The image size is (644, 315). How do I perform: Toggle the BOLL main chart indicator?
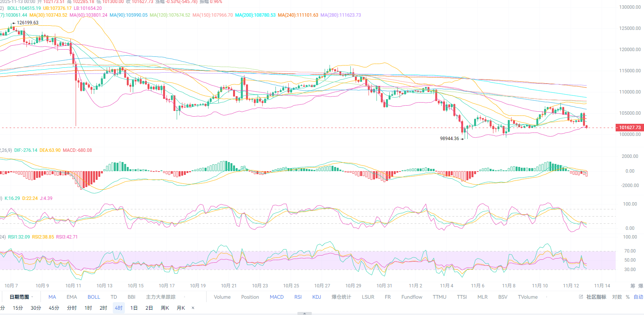pyautogui.click(x=94, y=297)
